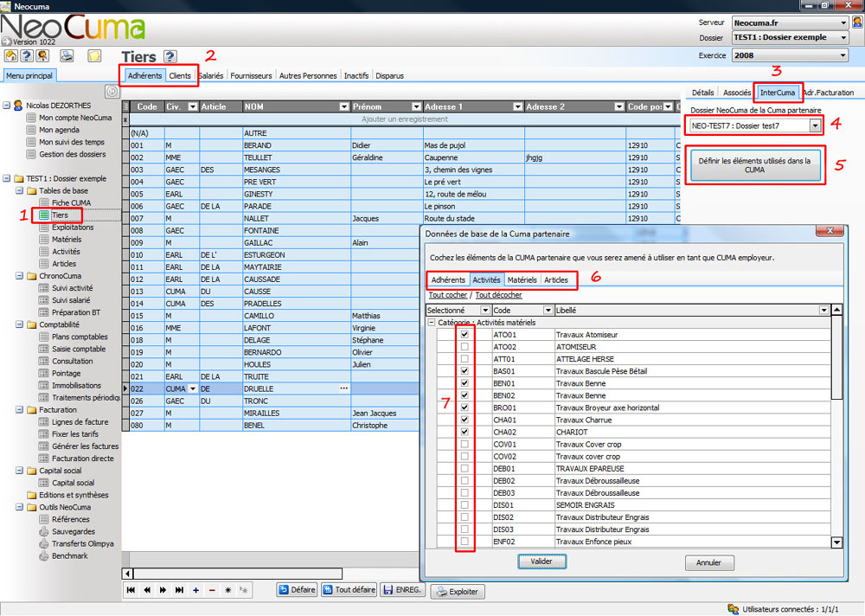Uncheck ATO01 Travaux Atomiseur checkbox

point(465,335)
